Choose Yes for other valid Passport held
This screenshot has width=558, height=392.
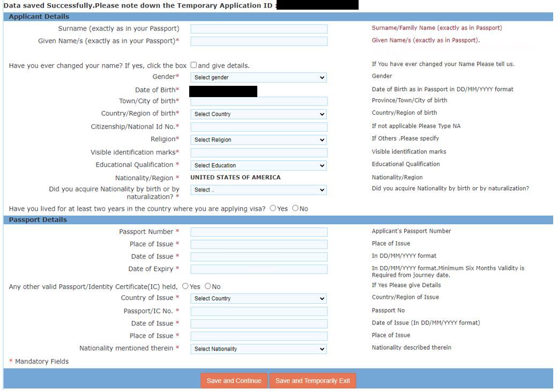tap(185, 286)
